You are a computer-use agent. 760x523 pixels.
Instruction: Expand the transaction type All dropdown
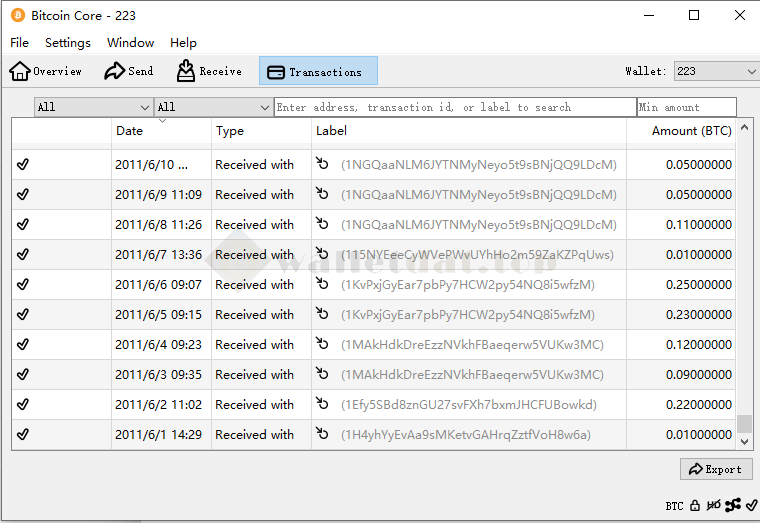tap(213, 107)
